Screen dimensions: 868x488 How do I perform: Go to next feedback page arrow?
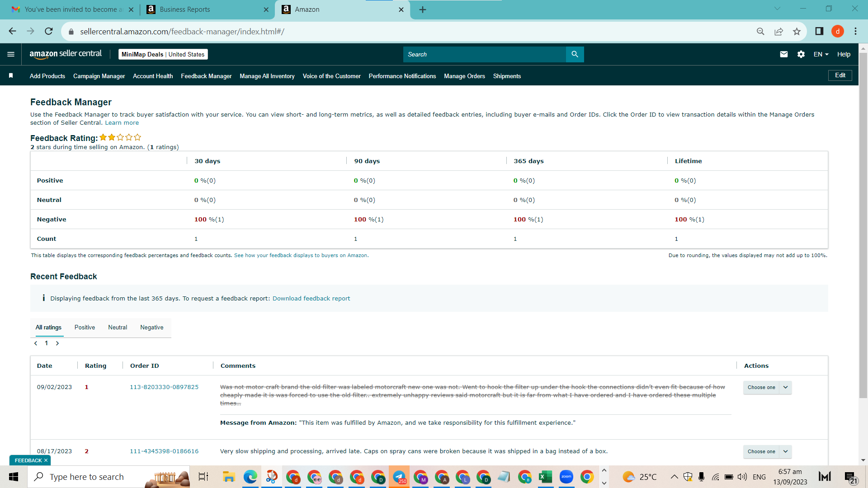tap(57, 343)
